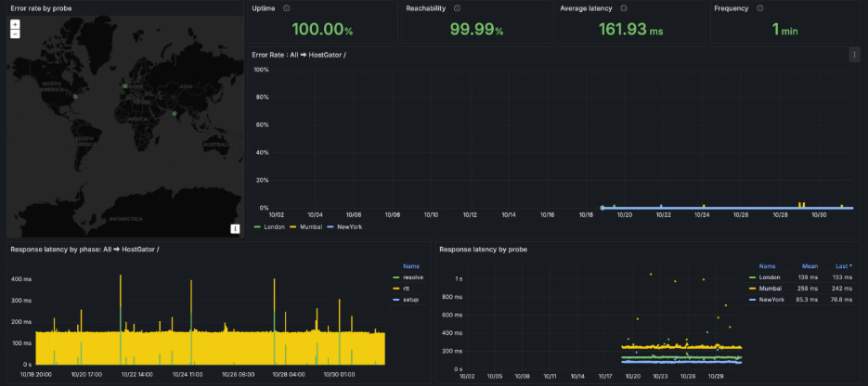Click the Response latency by probe title
This screenshot has width=868, height=386.
click(x=486, y=249)
